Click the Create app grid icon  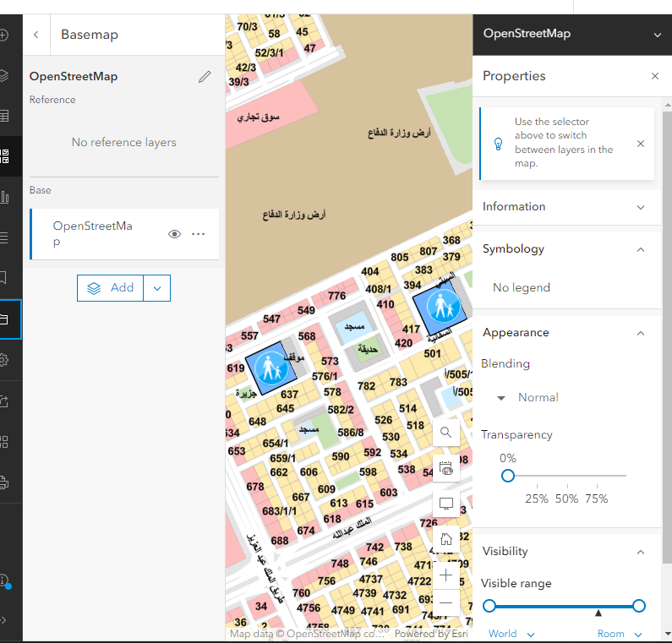(3, 442)
